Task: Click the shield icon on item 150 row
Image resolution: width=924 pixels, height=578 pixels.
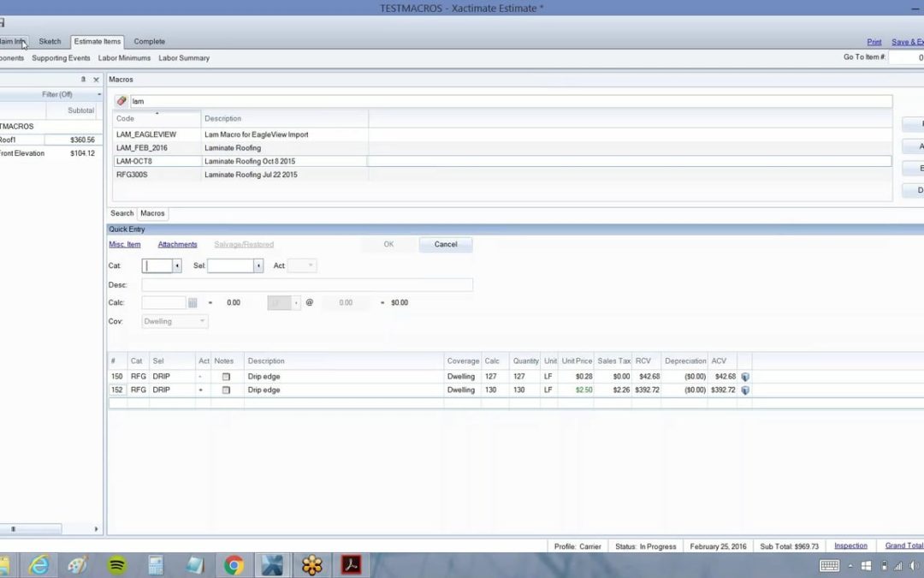Action: click(x=745, y=376)
